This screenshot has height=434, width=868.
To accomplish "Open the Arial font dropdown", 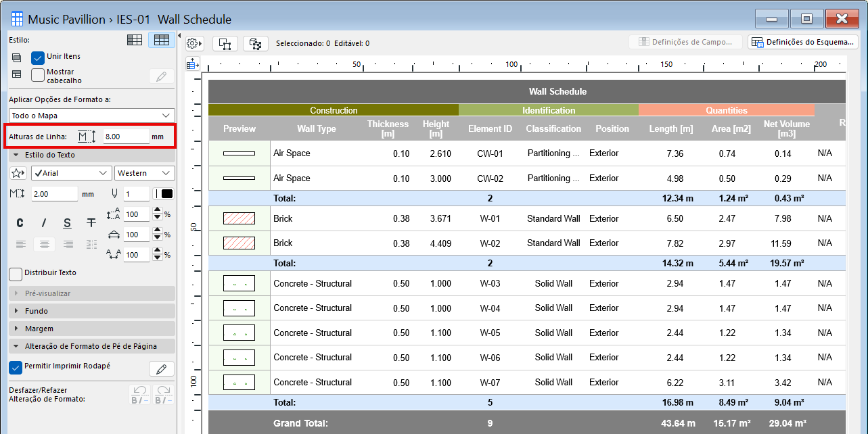I will point(72,173).
